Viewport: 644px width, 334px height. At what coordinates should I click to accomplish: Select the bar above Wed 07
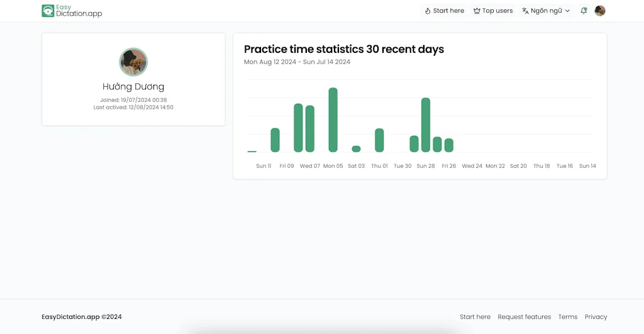pos(310,128)
